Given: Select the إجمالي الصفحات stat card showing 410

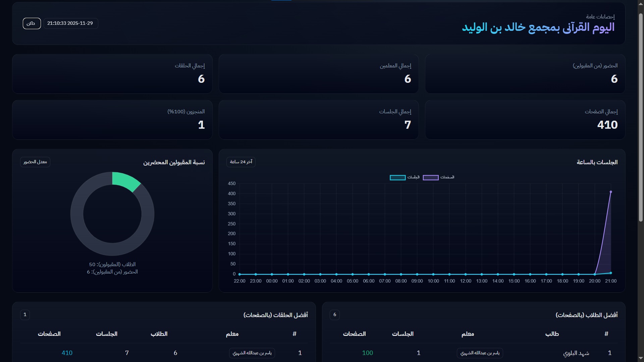Looking at the screenshot, I should 525,120.
